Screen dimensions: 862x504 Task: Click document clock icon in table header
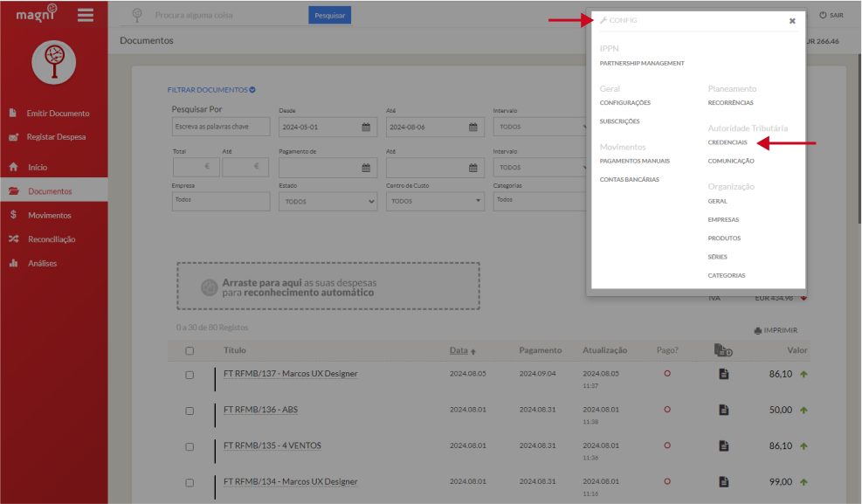coord(723,349)
